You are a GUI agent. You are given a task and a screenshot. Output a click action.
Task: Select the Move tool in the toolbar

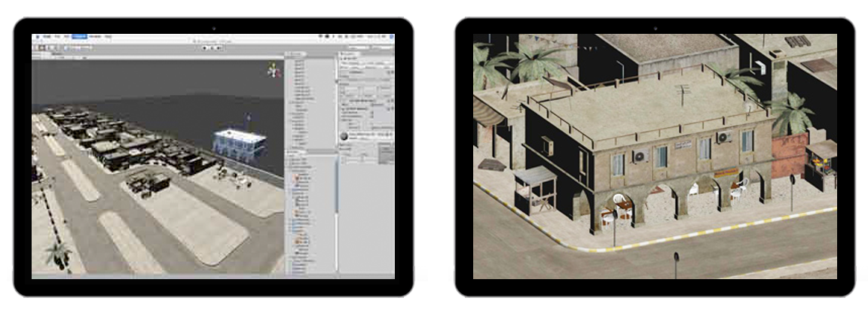[x=42, y=47]
